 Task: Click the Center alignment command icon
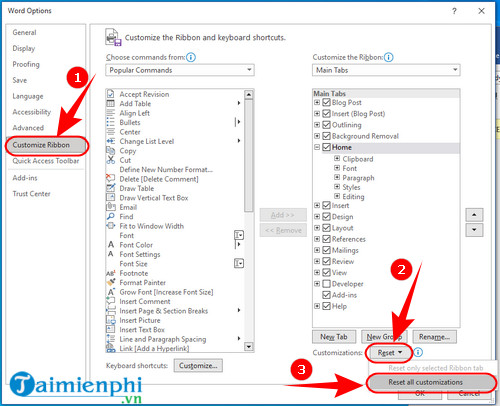click(110, 132)
